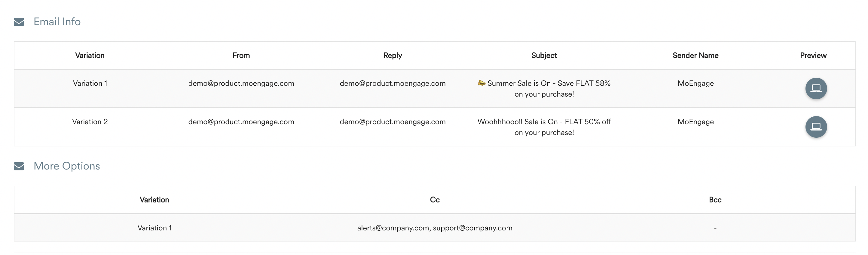Click the Cc addresses for Variation 1

tap(434, 228)
